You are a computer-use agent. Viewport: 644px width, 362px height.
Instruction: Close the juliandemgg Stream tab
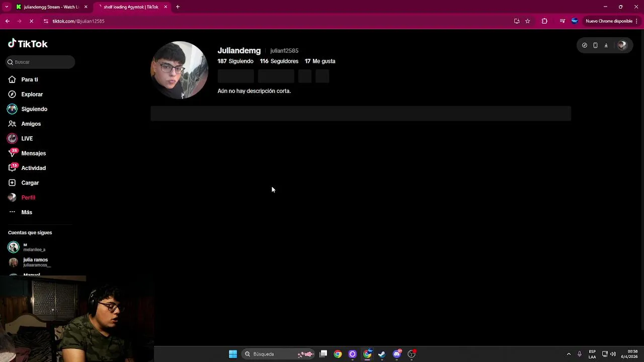pyautogui.click(x=86, y=7)
